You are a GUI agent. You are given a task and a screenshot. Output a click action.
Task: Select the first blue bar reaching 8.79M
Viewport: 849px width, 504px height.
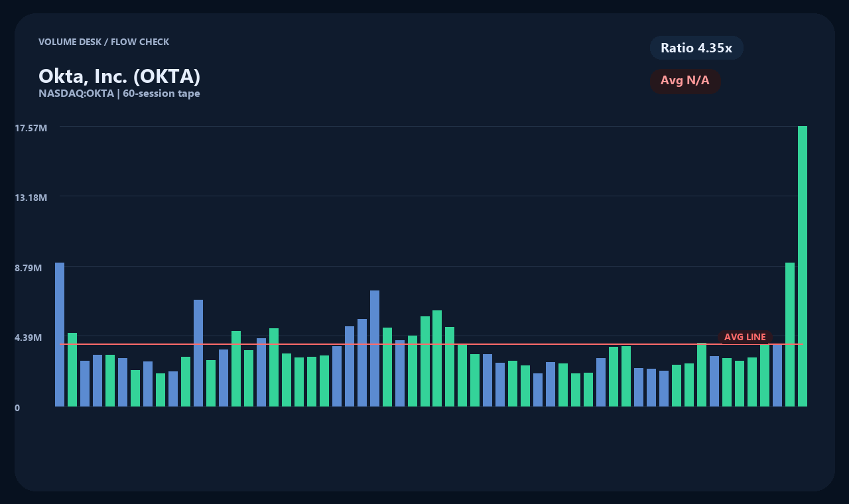tap(60, 334)
